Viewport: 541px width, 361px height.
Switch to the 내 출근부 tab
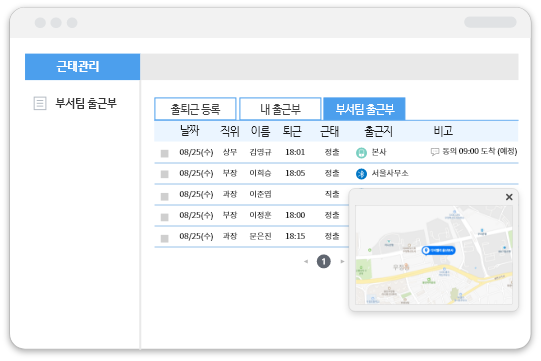pyautogui.click(x=280, y=109)
